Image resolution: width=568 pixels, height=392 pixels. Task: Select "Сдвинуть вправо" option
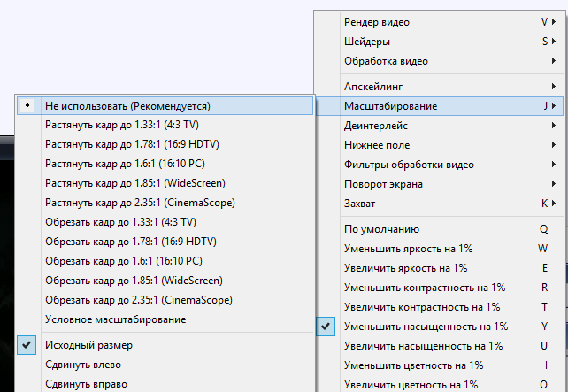(85, 383)
